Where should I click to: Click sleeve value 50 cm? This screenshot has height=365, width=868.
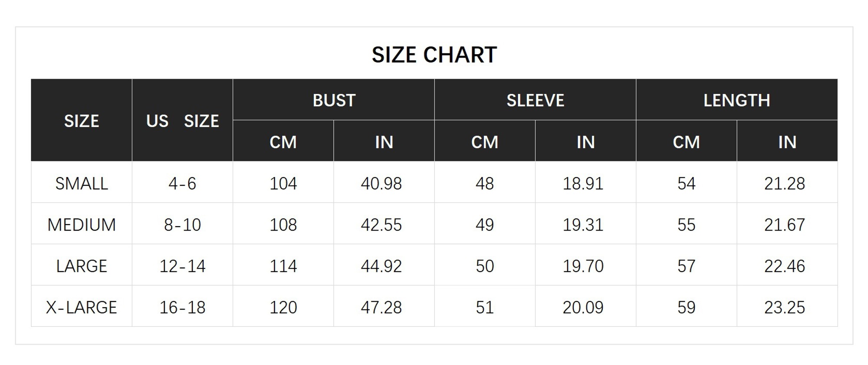pyautogui.click(x=485, y=266)
